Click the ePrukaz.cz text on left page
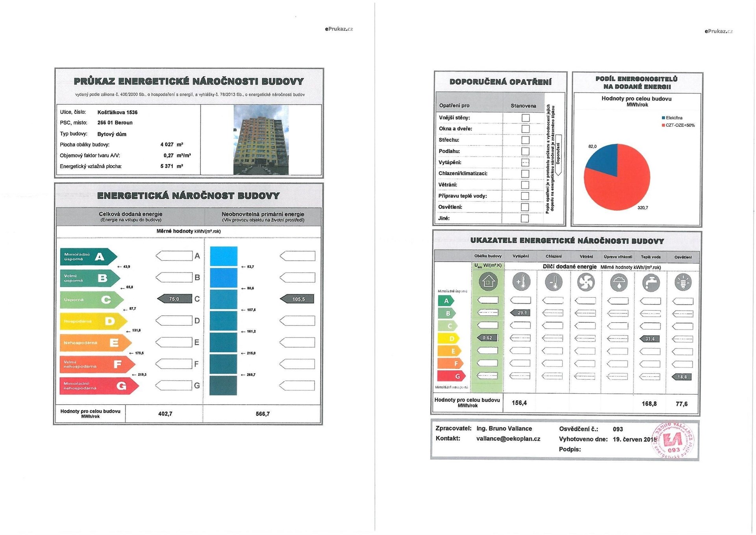Screen dimensions: 756x535 coord(339,29)
